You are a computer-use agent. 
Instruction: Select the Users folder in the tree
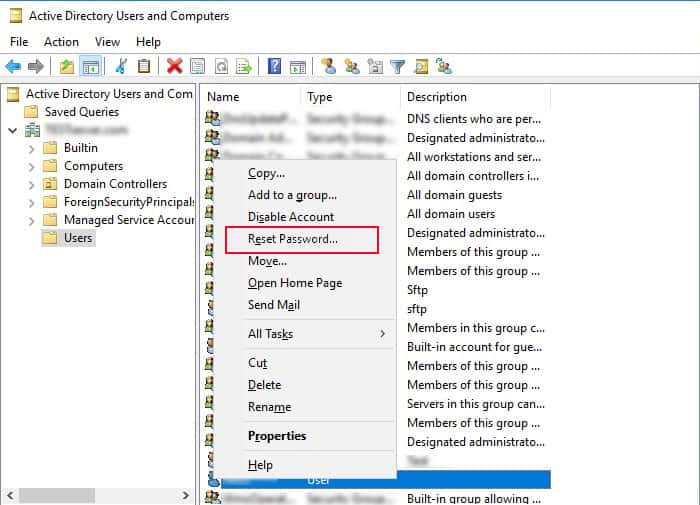tap(78, 238)
